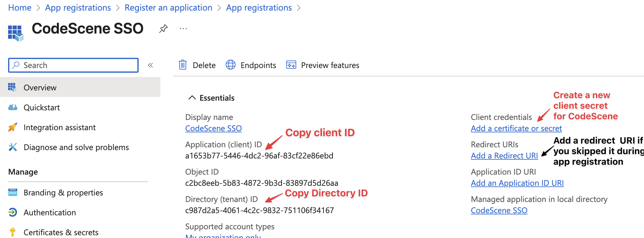Open the CodeScene SSO display name link

(x=214, y=128)
